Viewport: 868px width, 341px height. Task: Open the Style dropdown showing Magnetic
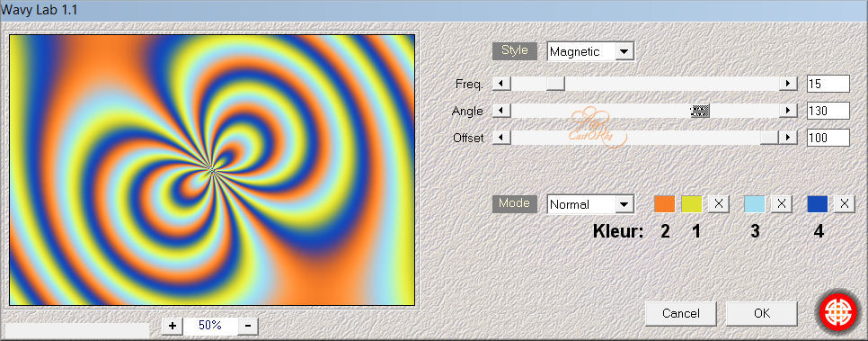[590, 51]
